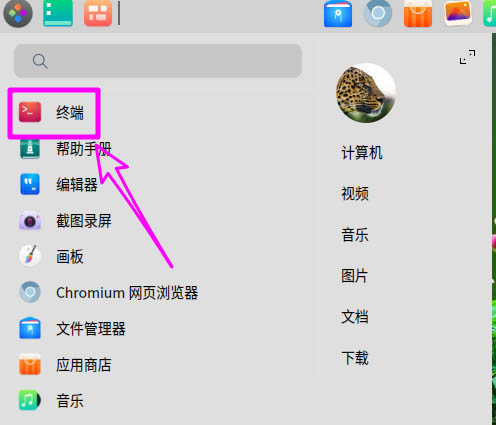Open the 下载 folder shortcut
The image size is (496, 425).
(355, 358)
